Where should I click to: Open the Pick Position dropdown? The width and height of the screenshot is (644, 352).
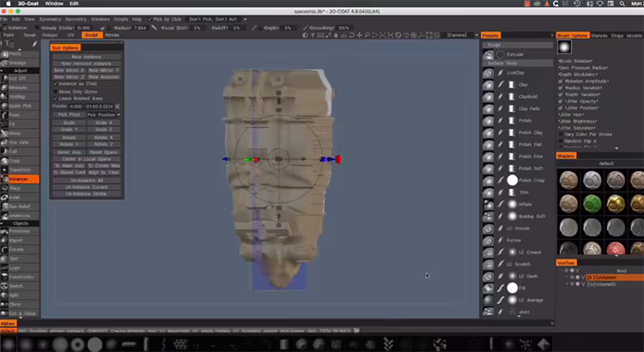click(x=104, y=115)
